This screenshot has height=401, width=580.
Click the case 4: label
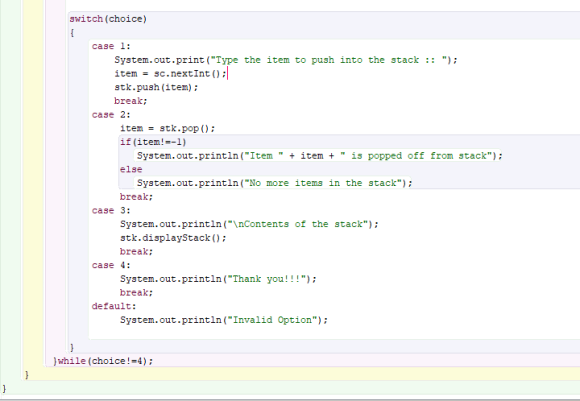coord(111,265)
